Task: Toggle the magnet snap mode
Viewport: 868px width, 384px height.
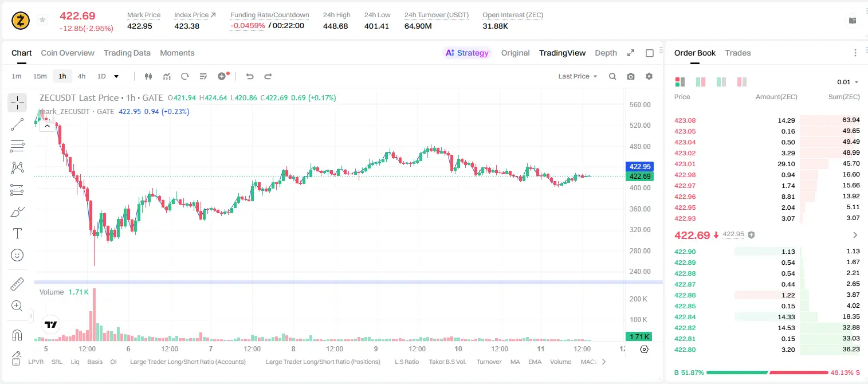Action: [x=17, y=335]
